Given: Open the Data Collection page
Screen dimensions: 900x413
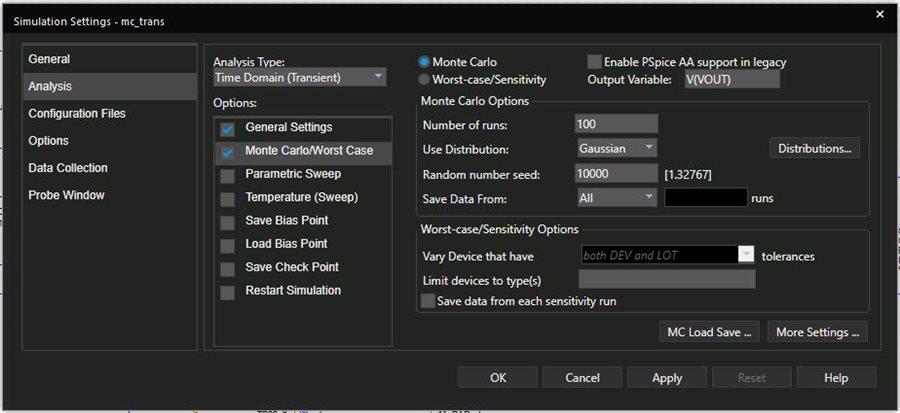Looking at the screenshot, I should point(110,168).
